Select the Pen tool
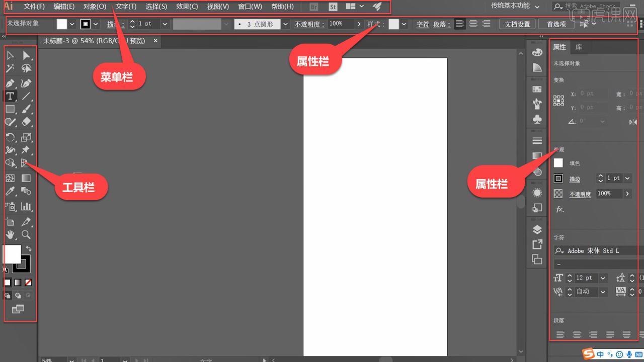644x362 pixels. coord(10,83)
